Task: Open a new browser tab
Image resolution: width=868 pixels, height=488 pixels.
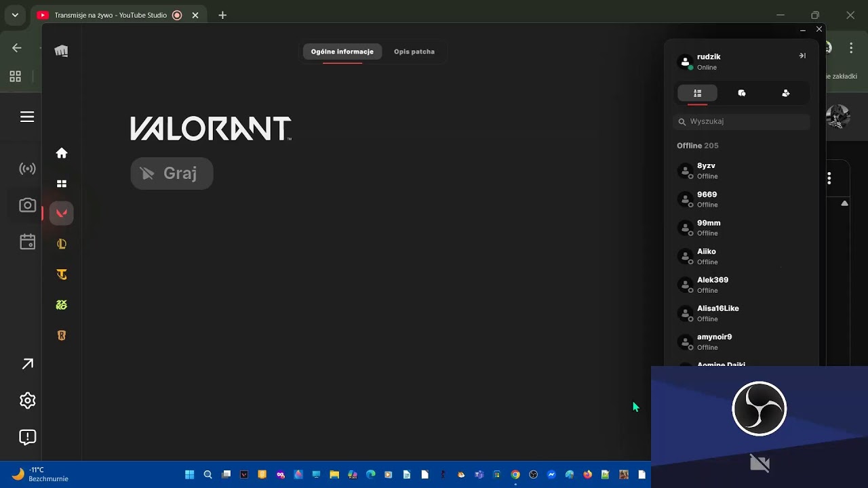Action: click(x=222, y=15)
